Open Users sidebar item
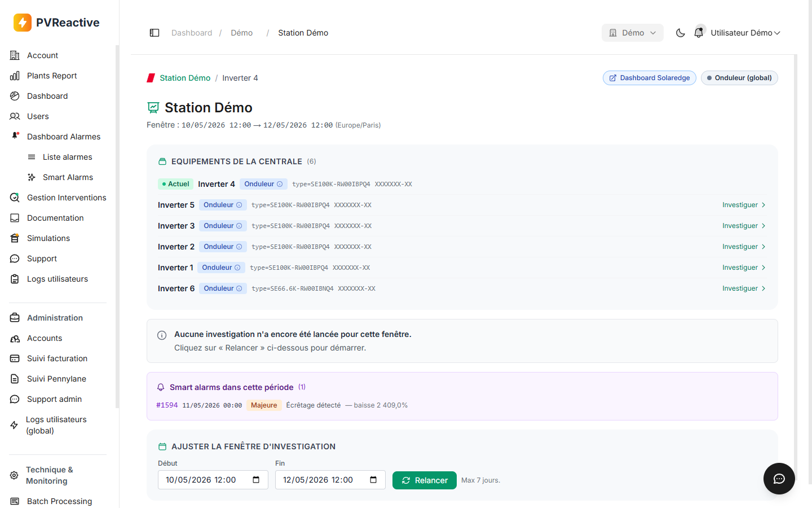The height and width of the screenshot is (508, 812). tap(38, 116)
